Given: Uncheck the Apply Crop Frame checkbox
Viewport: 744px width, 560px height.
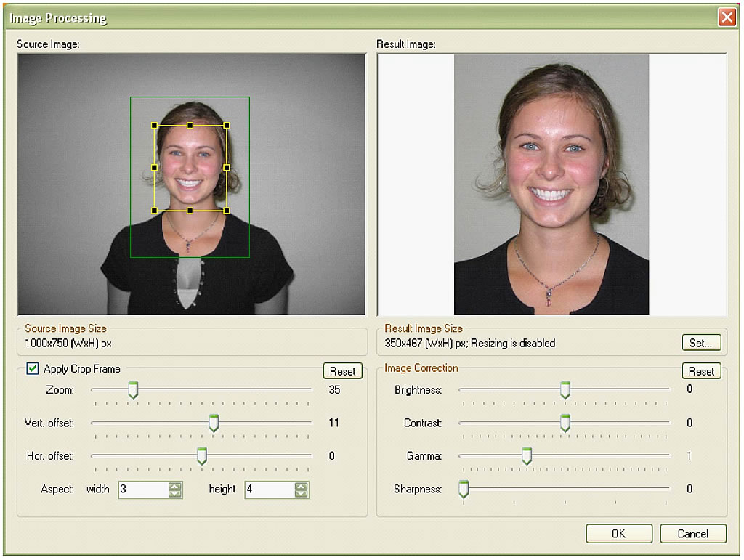Looking at the screenshot, I should (32, 368).
